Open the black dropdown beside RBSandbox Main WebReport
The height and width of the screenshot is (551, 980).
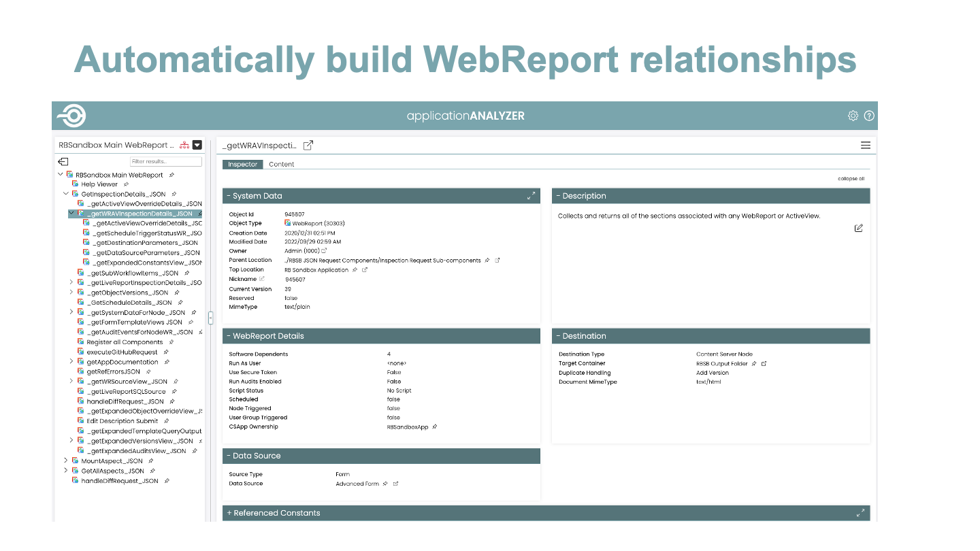click(197, 145)
